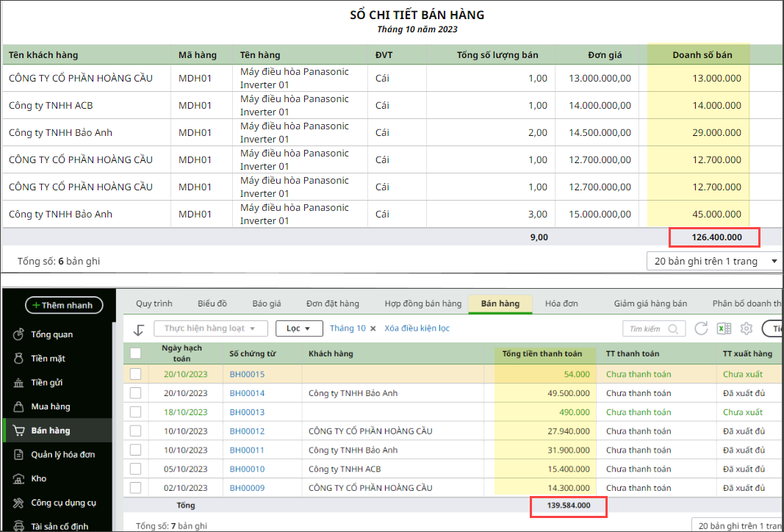The width and height of the screenshot is (784, 532).
Task: Open voucher link BH00014
Action: (247, 393)
